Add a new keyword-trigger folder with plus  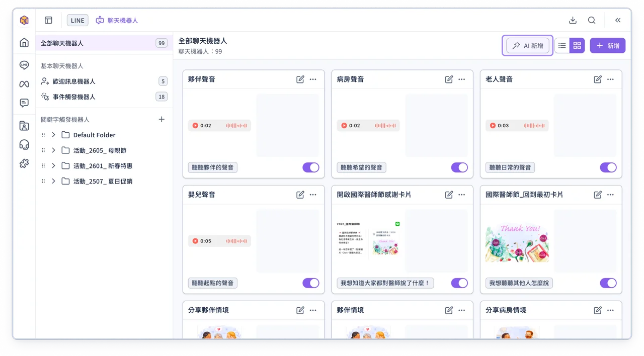[x=162, y=120]
